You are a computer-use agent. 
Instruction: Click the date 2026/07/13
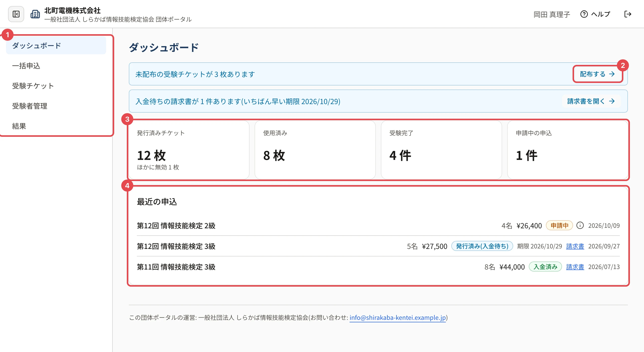(604, 267)
